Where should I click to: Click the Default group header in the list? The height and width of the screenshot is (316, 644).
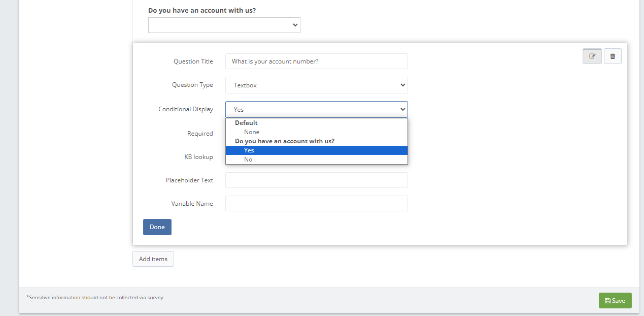coord(246,123)
